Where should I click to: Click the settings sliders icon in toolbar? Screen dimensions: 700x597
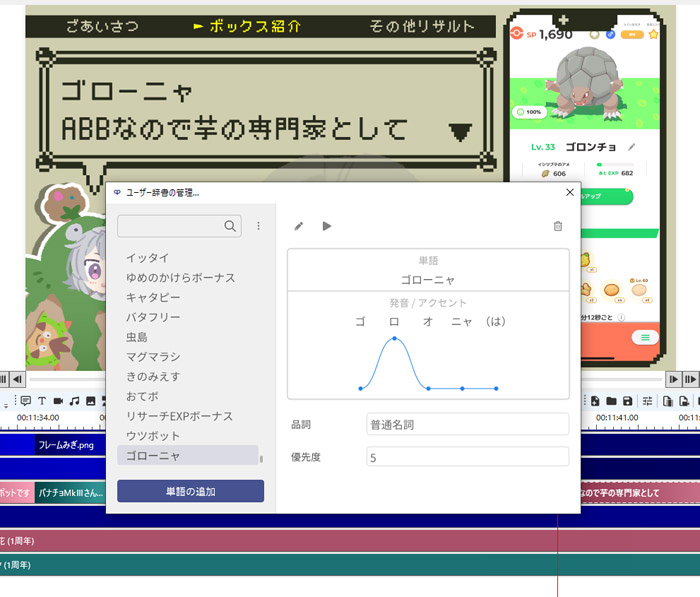647,401
